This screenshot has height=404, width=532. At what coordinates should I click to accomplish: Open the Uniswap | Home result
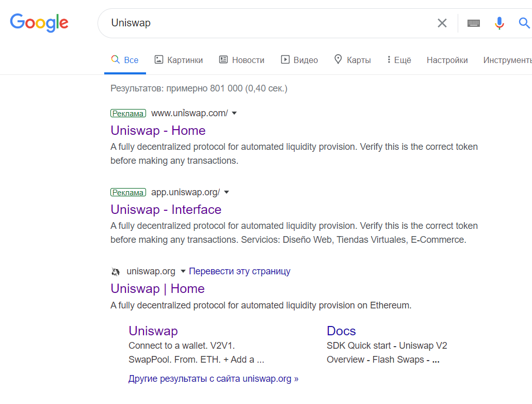tap(157, 289)
